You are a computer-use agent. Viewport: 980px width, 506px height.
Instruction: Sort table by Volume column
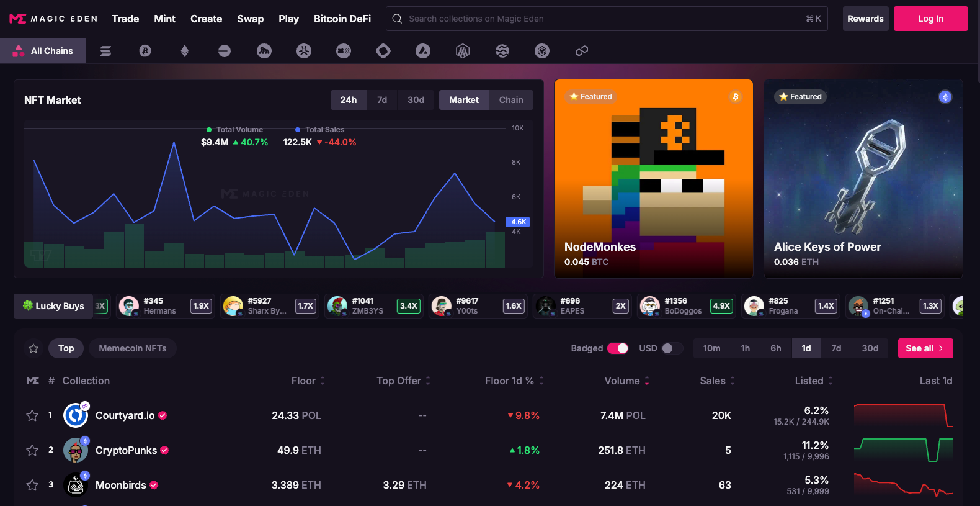(x=626, y=381)
